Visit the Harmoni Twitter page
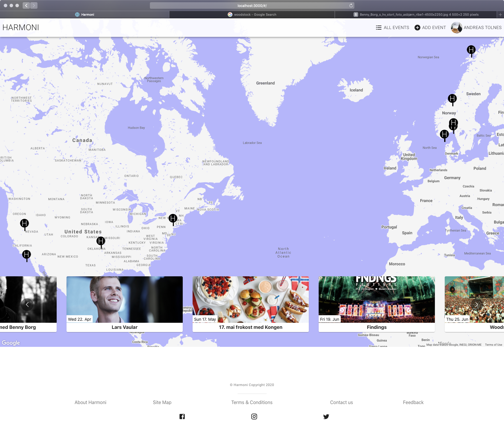Image resolution: width=504 pixels, height=429 pixels. pyautogui.click(x=326, y=417)
